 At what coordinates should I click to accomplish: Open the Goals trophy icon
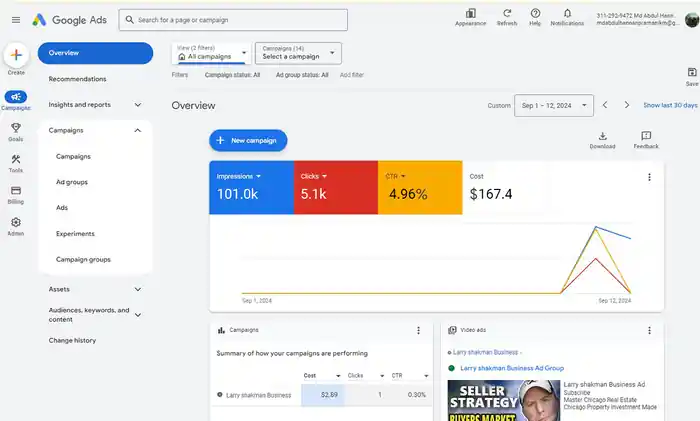coord(16,128)
